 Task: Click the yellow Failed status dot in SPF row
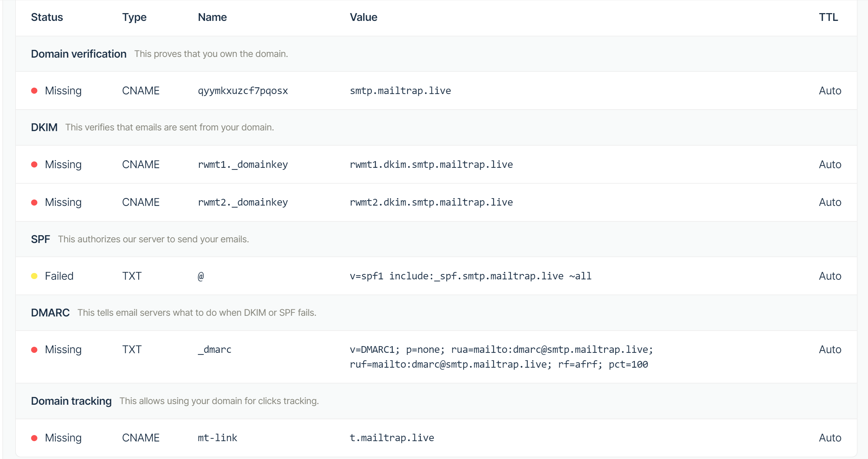[34, 276]
